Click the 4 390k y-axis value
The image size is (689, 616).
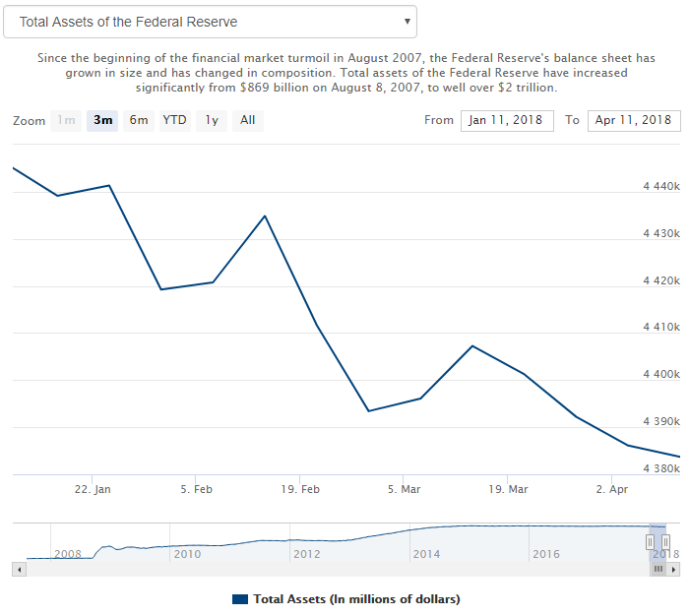pos(661,421)
